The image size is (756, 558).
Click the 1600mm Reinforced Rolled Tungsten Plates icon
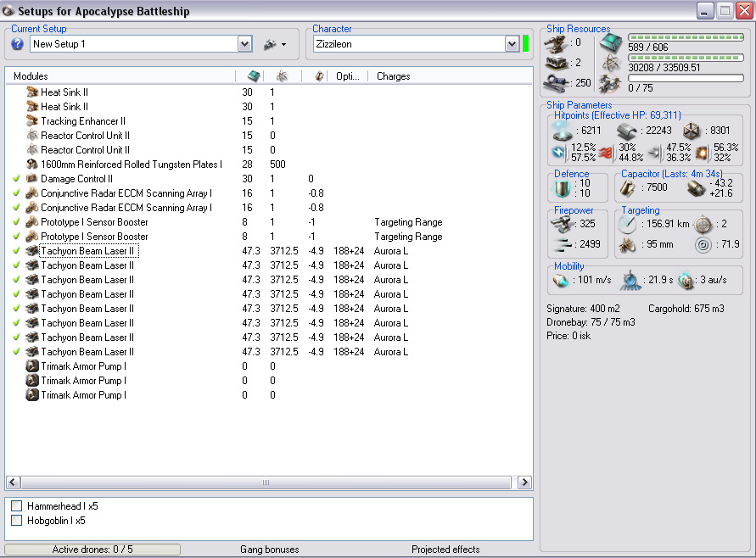click(x=32, y=165)
